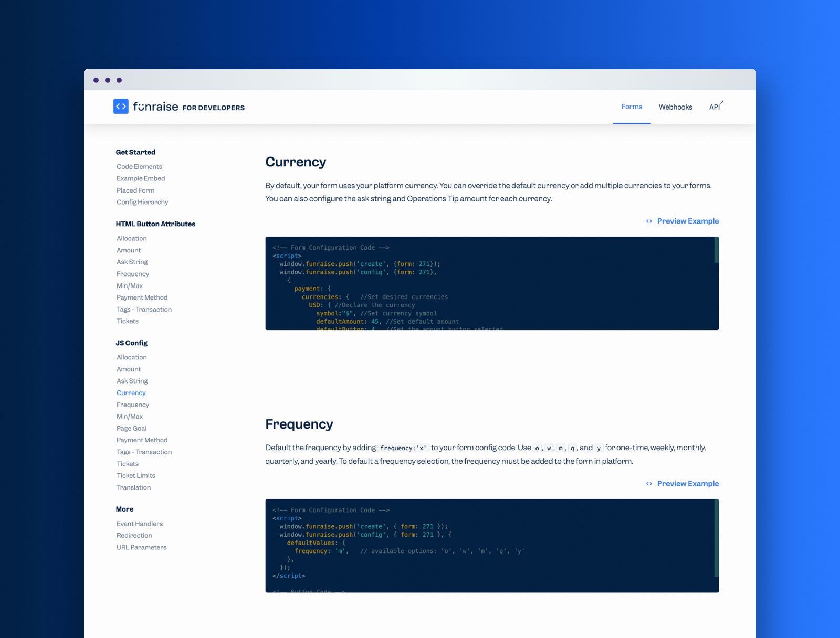Click the Funraise code-bracket logo icon
Viewport: 840px width, 638px height.
(x=121, y=107)
